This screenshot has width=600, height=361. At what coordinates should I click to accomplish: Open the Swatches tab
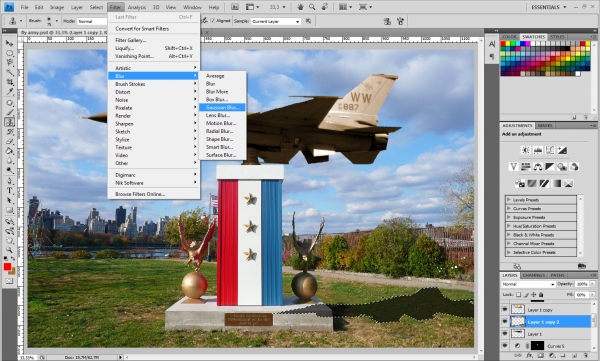[533, 37]
